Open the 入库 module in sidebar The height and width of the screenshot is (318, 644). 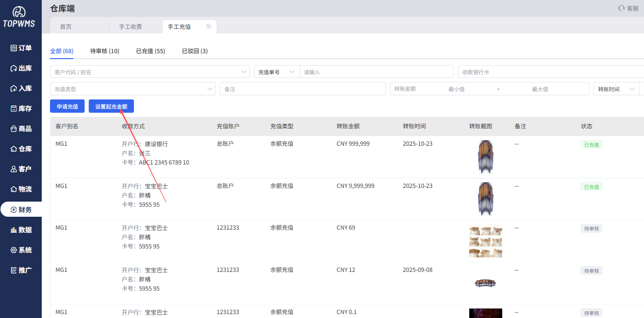pyautogui.click(x=21, y=88)
